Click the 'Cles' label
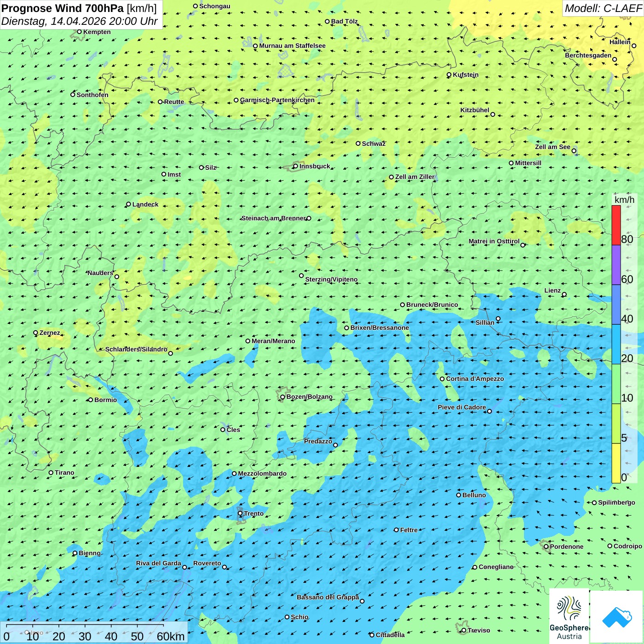Image resolution: width=644 pixels, height=644 pixels. pos(233,430)
